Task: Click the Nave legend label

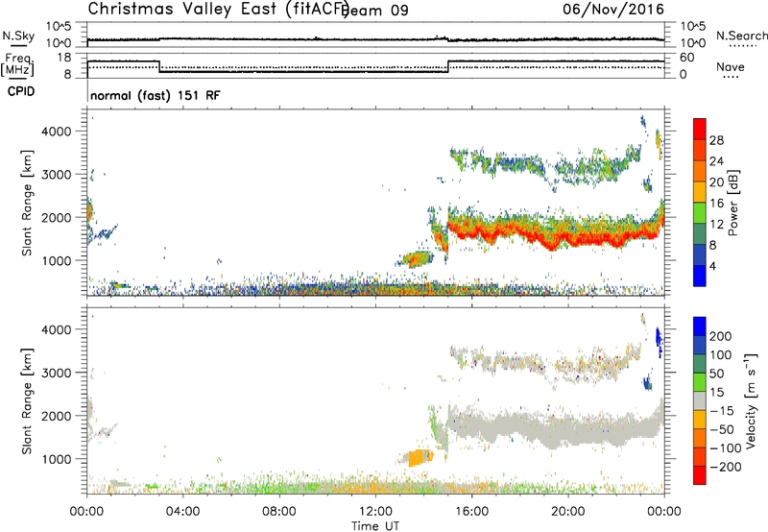Action: click(x=731, y=67)
